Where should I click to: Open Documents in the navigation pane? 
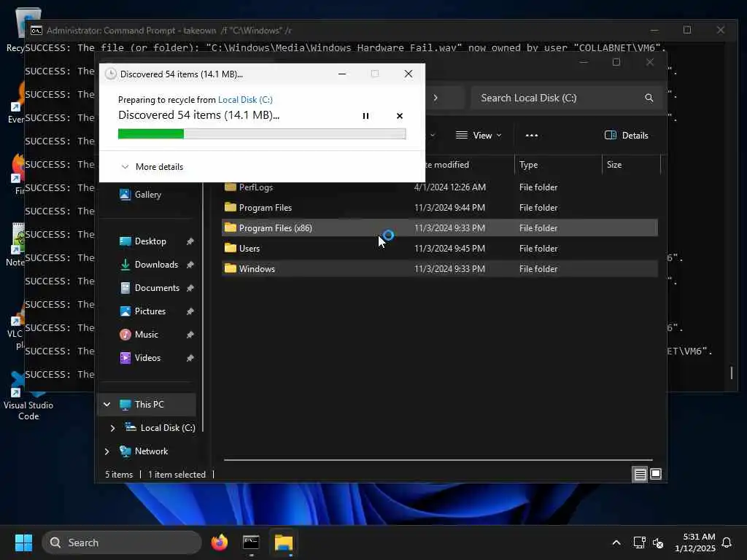157,287
